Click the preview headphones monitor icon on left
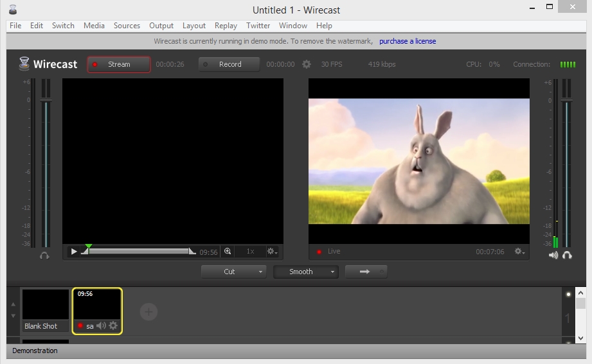592x364 pixels. click(44, 256)
